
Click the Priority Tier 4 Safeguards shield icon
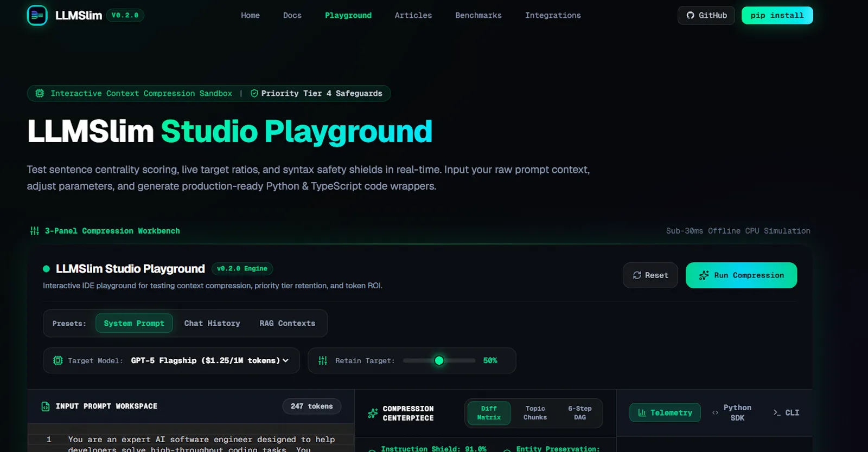tap(254, 93)
